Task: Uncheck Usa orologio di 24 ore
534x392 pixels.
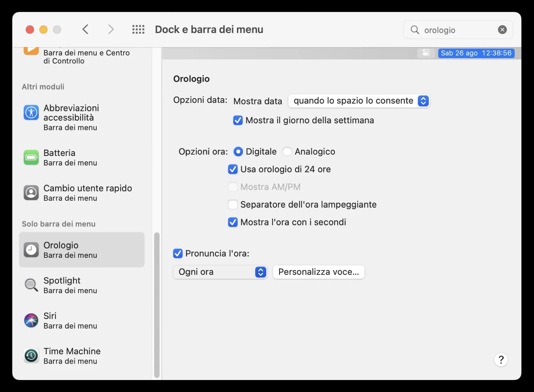Action: [233, 169]
